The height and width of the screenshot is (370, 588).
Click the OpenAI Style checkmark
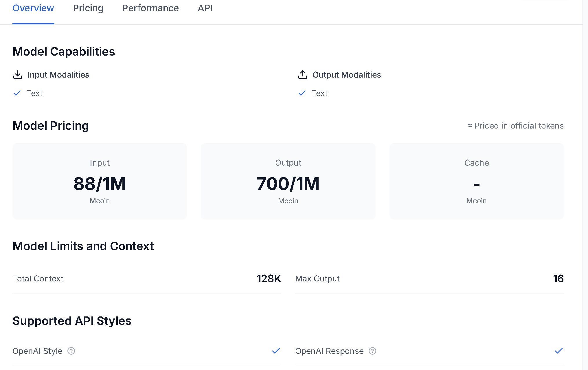coord(276,351)
